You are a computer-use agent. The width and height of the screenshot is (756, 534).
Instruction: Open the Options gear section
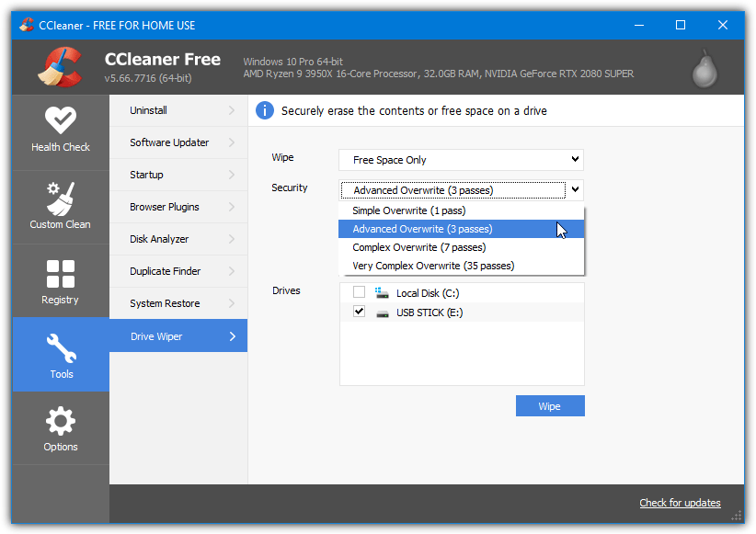[61, 428]
